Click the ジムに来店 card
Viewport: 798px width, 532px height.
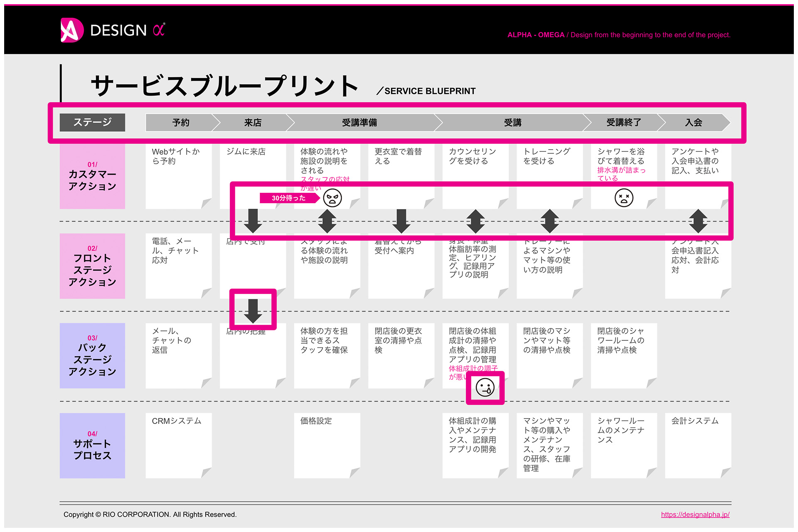[253, 176]
